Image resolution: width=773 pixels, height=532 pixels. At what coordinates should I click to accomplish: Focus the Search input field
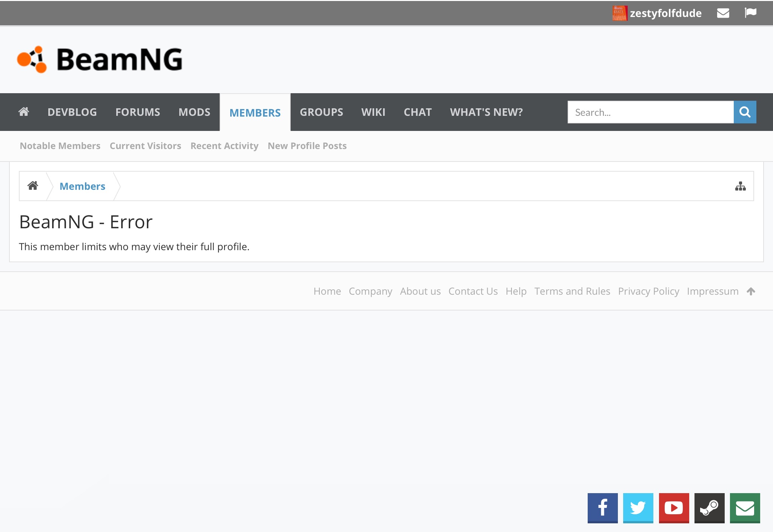[651, 112]
